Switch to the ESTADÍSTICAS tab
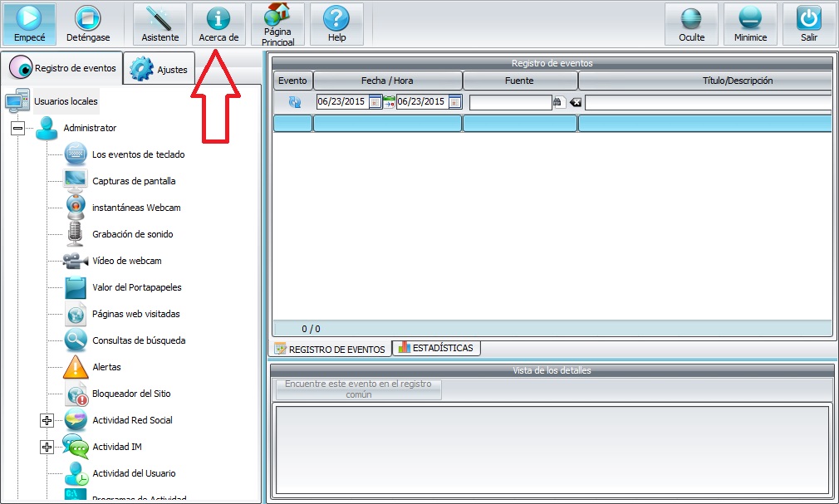 pos(437,348)
